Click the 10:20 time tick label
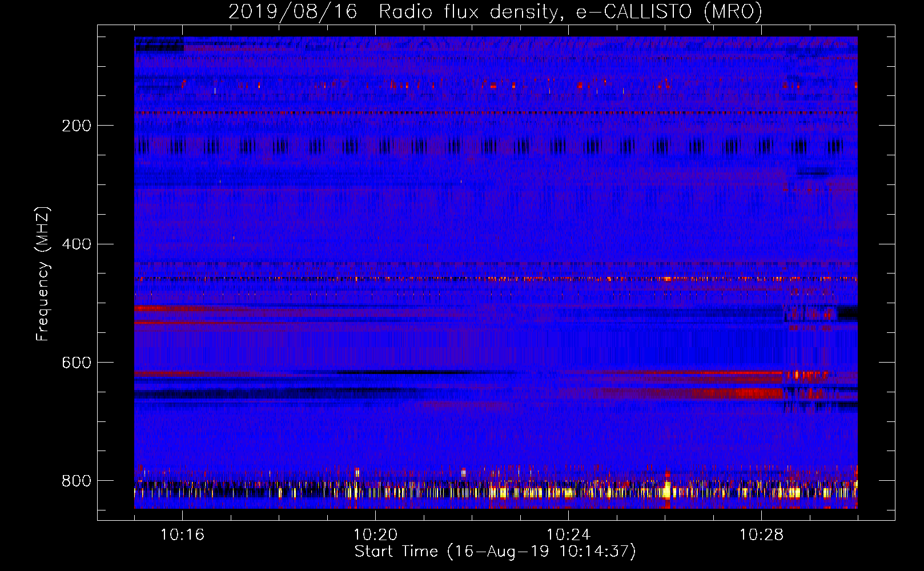 (x=375, y=535)
